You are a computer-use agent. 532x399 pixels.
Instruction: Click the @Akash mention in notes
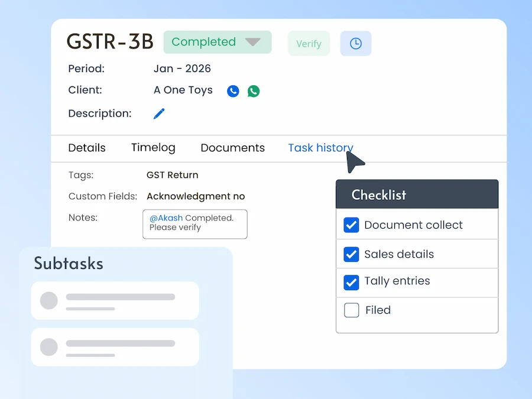tap(166, 218)
